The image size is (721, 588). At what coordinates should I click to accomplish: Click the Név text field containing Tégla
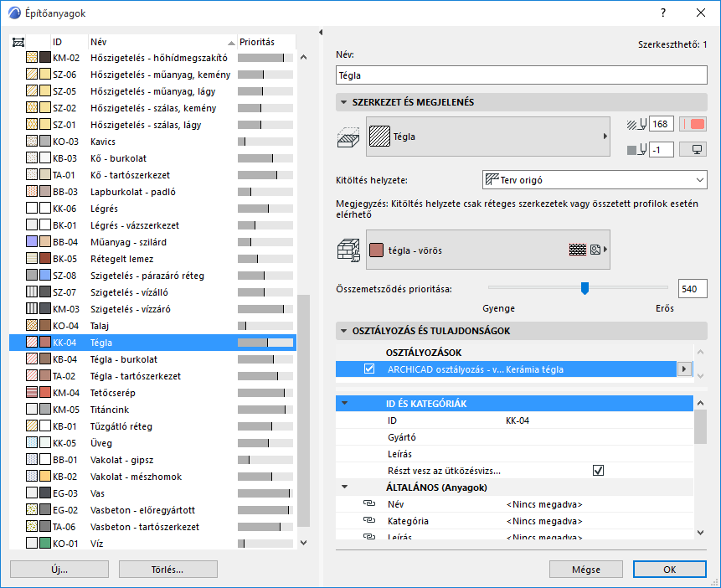(522, 75)
